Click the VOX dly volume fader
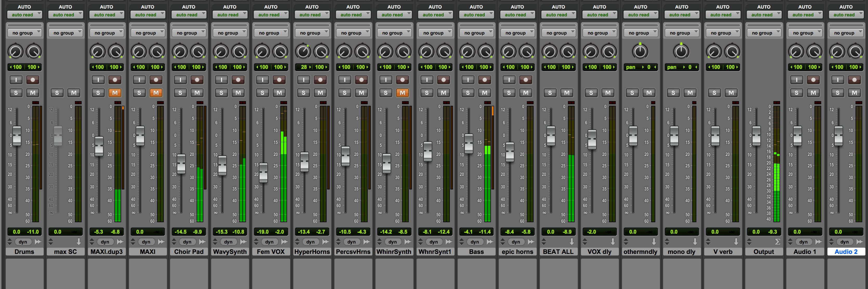Viewport: 868px width, 289px height. pos(592,139)
